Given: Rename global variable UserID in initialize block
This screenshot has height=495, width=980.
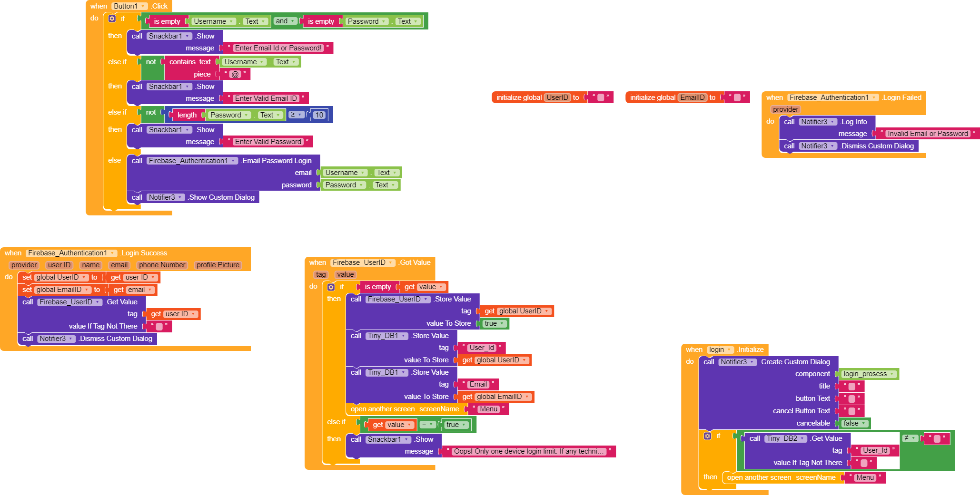Looking at the screenshot, I should (557, 97).
